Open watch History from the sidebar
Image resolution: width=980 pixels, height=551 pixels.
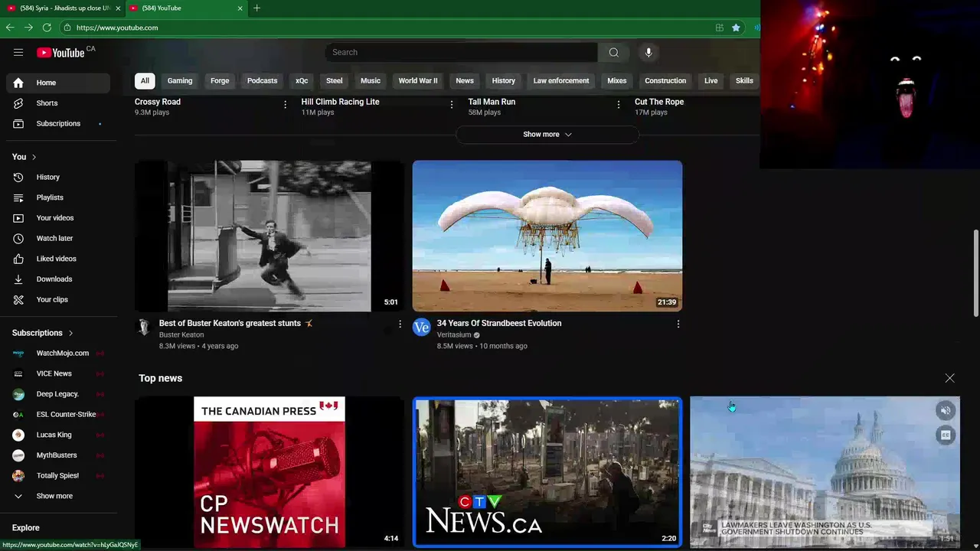click(x=58, y=177)
